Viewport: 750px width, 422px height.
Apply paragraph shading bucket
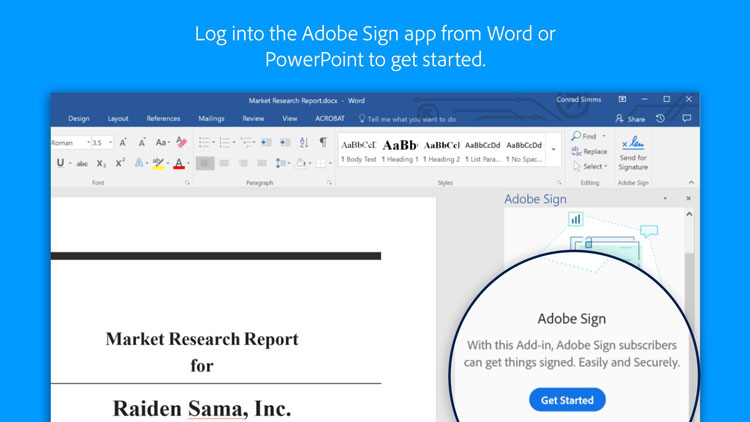[300, 163]
